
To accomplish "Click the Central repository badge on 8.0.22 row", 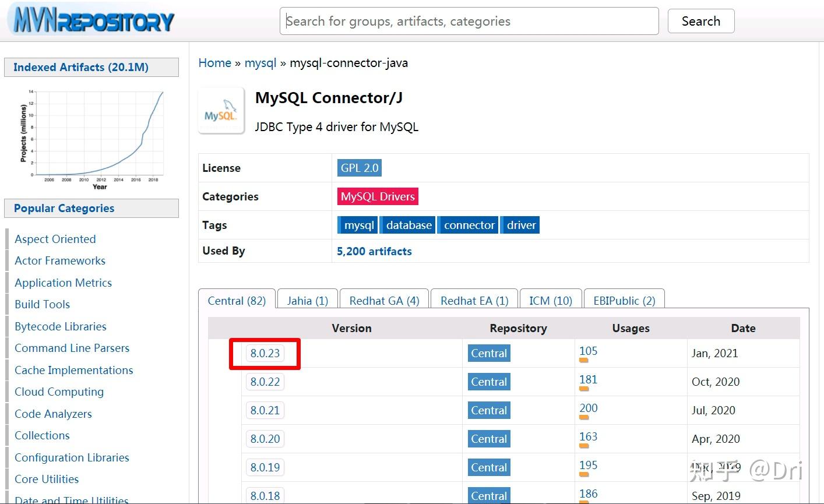I will click(488, 382).
